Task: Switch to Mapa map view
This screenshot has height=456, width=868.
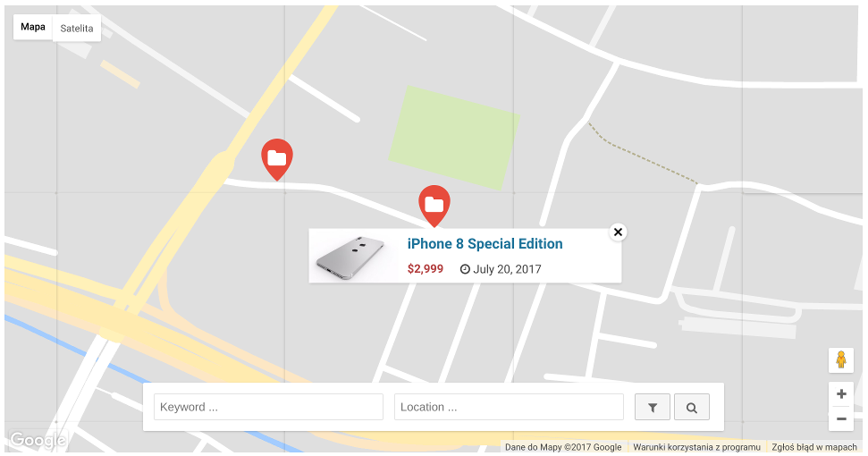Action: (33, 27)
